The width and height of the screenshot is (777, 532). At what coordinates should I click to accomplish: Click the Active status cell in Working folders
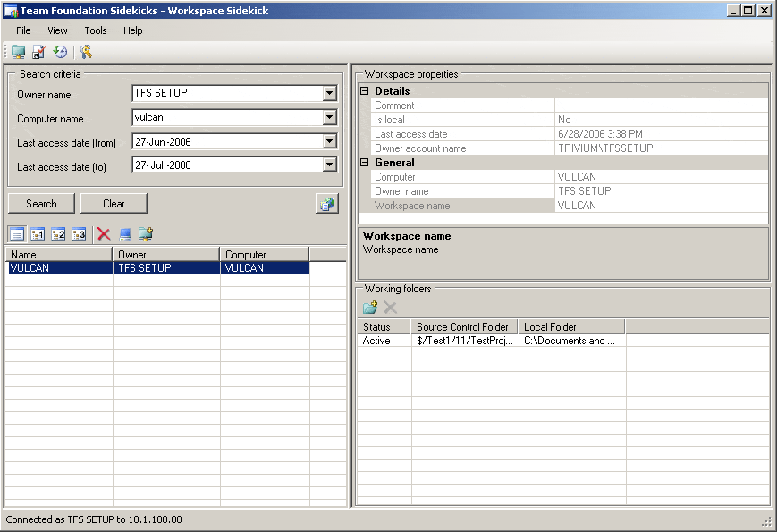[384, 341]
